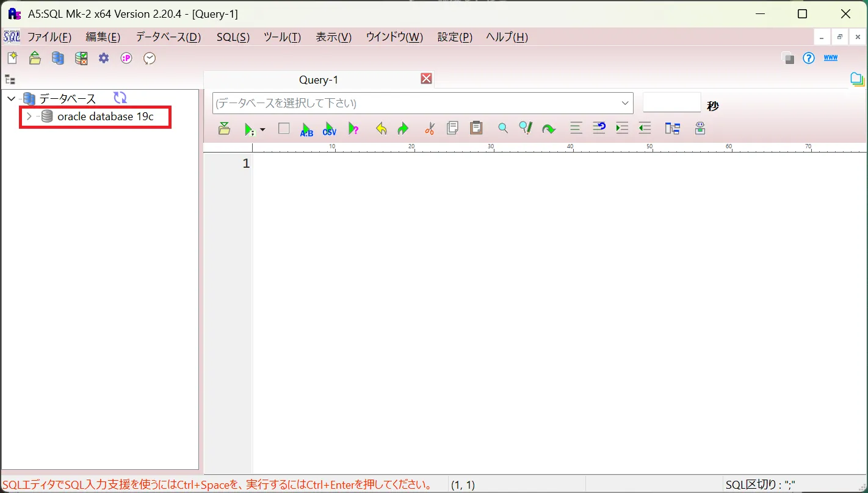Open replace (magnifier with pencil icon)

(526, 128)
